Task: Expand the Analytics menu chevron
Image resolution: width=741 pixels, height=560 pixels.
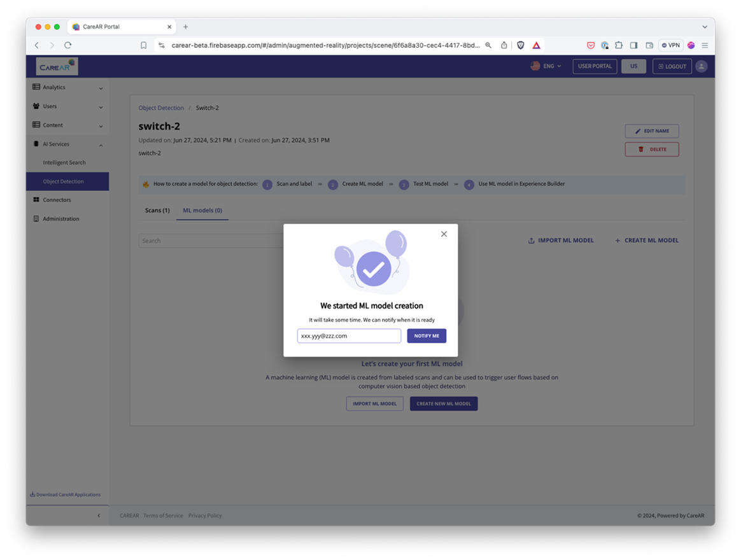Action: click(101, 87)
